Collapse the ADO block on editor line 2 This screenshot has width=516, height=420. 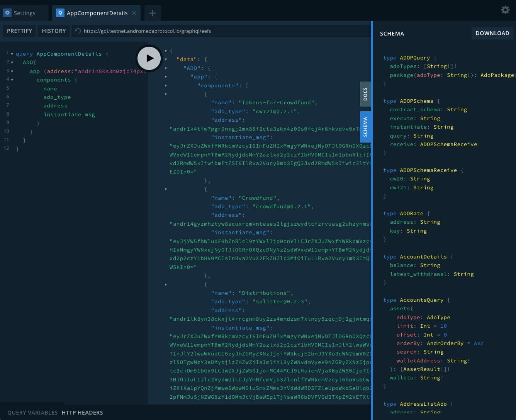click(x=12, y=62)
